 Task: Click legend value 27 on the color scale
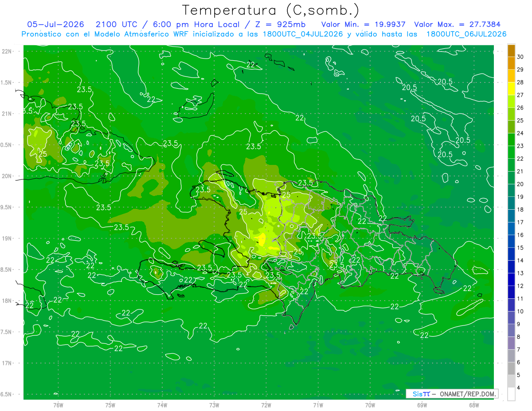520,95
